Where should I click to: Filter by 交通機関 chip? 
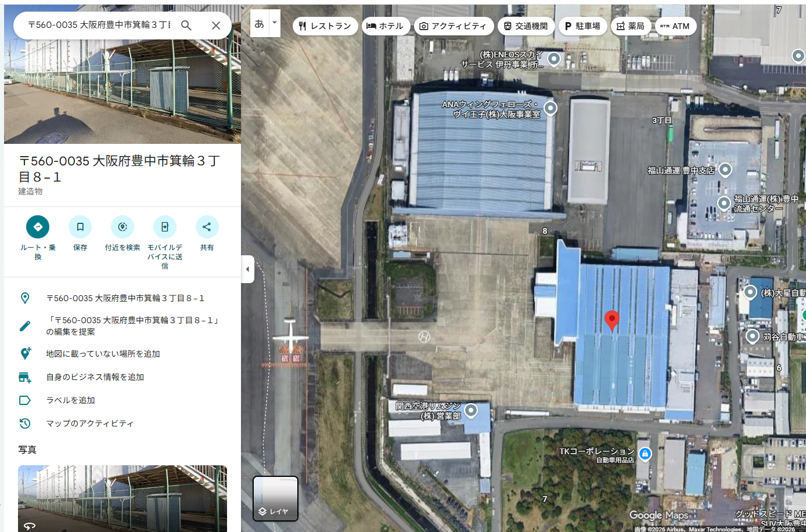coord(526,26)
